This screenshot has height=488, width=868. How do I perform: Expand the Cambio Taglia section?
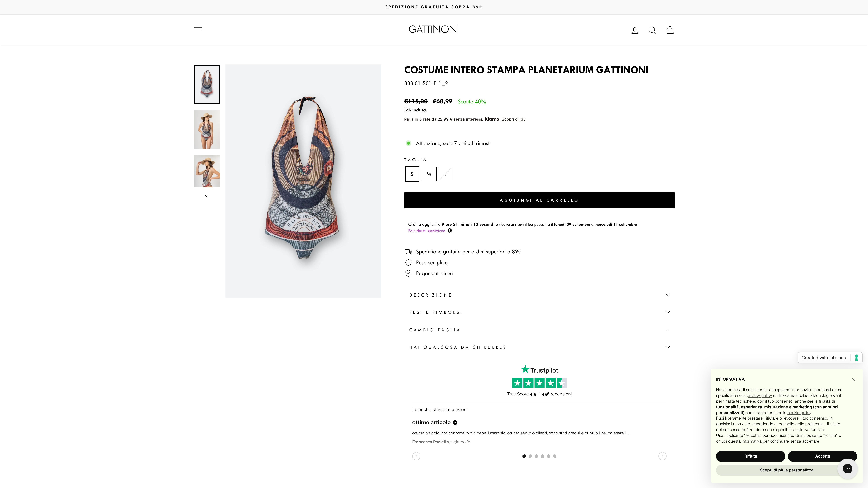click(x=539, y=330)
